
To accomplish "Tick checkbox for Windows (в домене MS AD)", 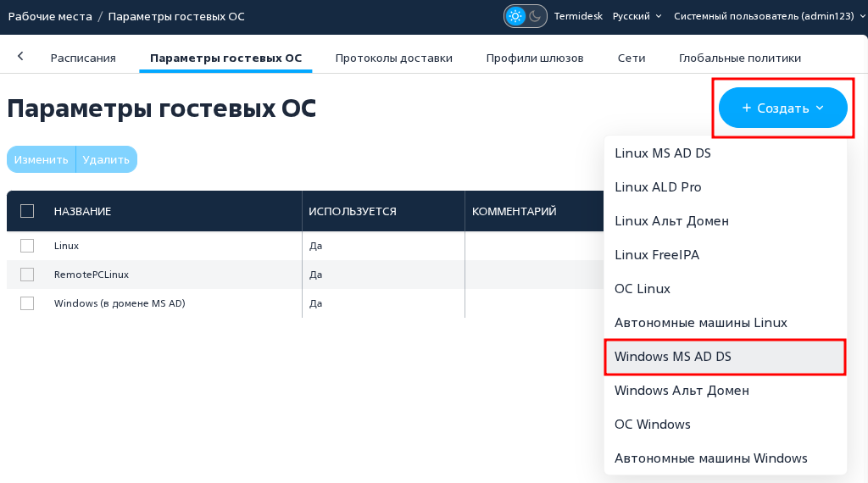I will coord(27,303).
